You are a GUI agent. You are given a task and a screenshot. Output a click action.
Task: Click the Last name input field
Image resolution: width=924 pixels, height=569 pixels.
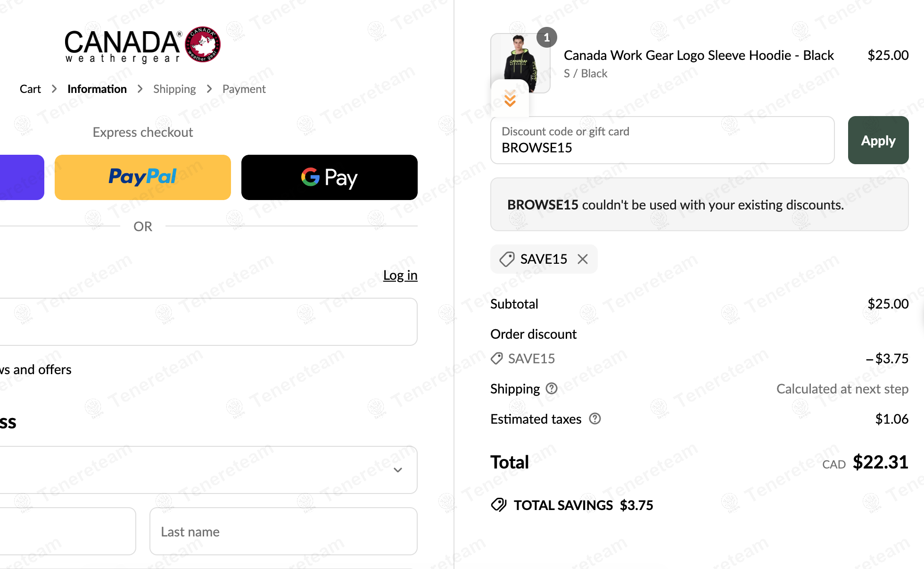[283, 531]
